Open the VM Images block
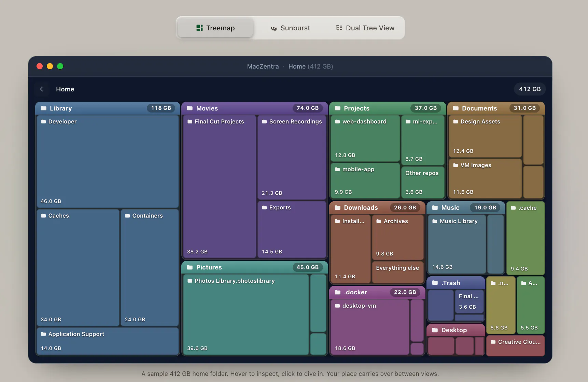Image resolution: width=588 pixels, height=382 pixels. 485,178
